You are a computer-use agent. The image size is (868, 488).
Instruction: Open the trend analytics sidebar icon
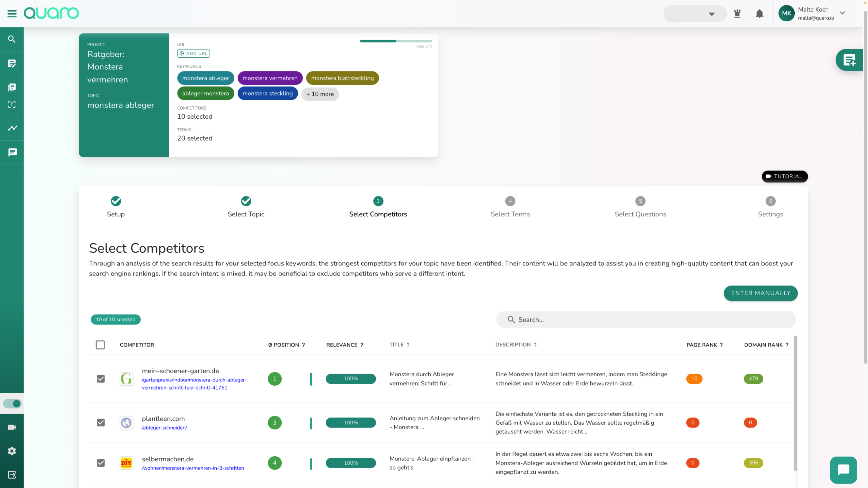12,128
